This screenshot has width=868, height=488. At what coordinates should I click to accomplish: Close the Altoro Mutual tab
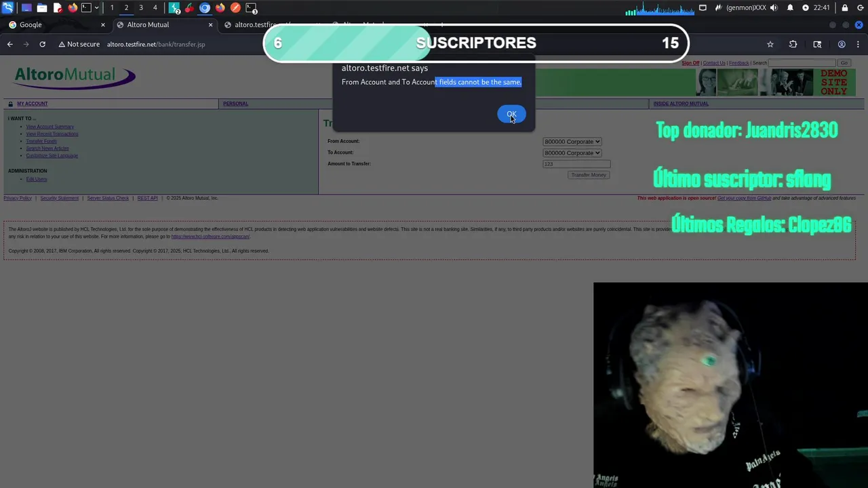pos(210,24)
